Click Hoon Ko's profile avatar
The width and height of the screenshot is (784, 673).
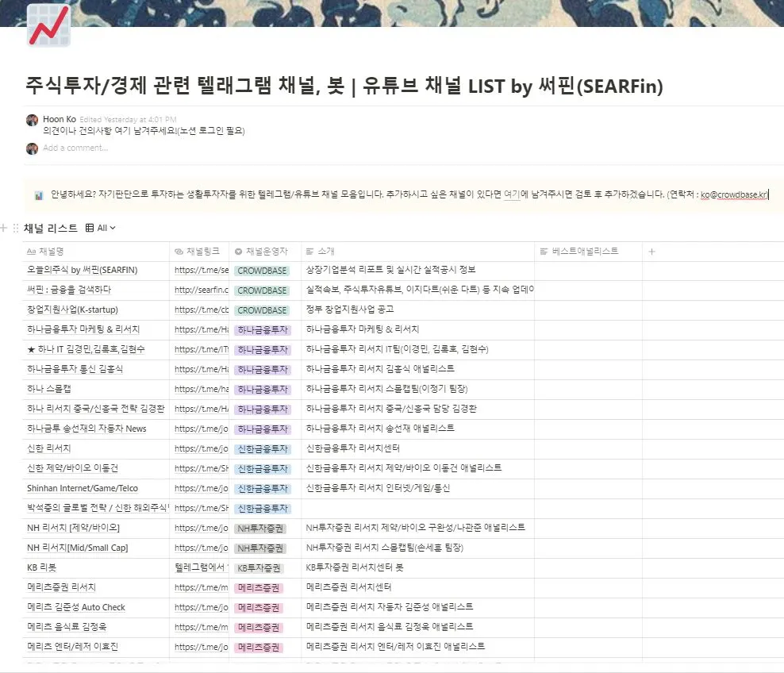[x=32, y=121]
